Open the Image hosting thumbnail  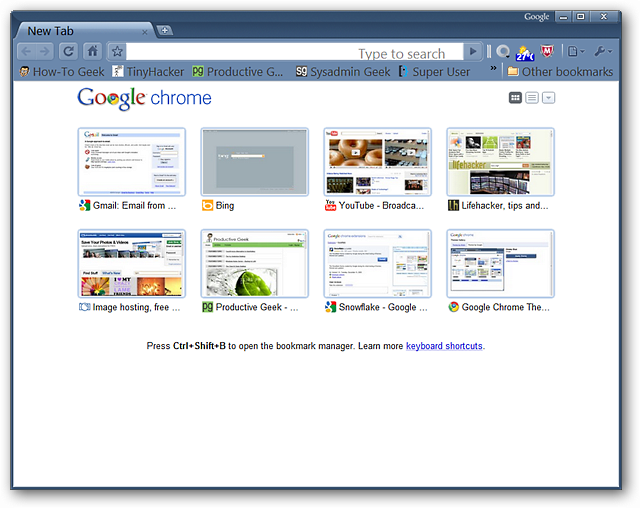pos(131,263)
